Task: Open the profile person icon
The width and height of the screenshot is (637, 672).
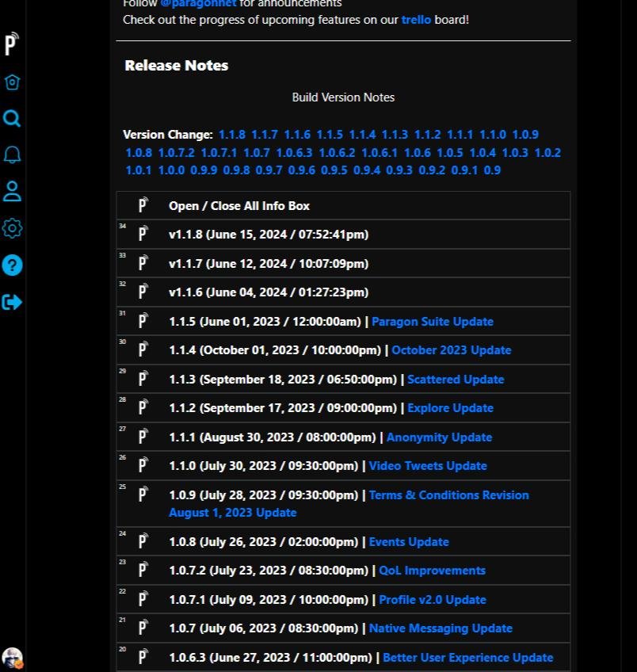Action: tap(12, 191)
